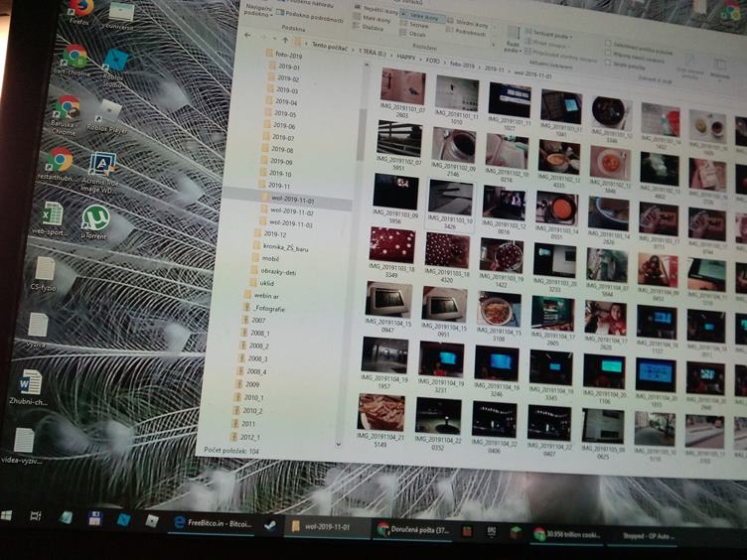Switch layout to Podrobnosti view
The height and width of the screenshot is (560, 747).
tap(466, 32)
